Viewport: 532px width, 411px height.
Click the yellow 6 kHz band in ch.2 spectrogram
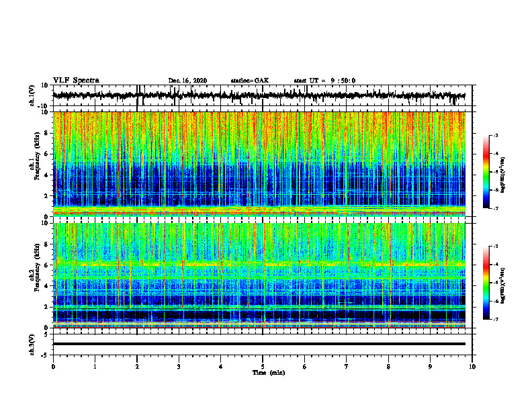(x=259, y=264)
